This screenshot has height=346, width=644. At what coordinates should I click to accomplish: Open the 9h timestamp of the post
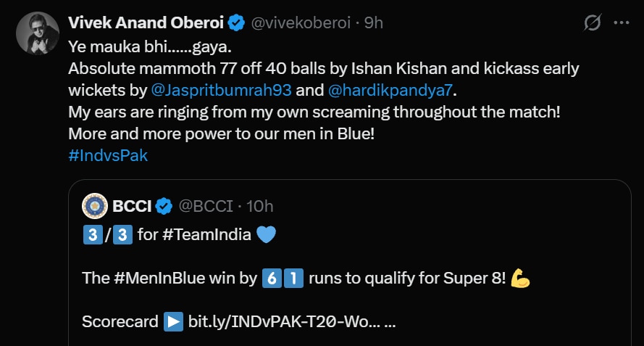pyautogui.click(x=373, y=23)
